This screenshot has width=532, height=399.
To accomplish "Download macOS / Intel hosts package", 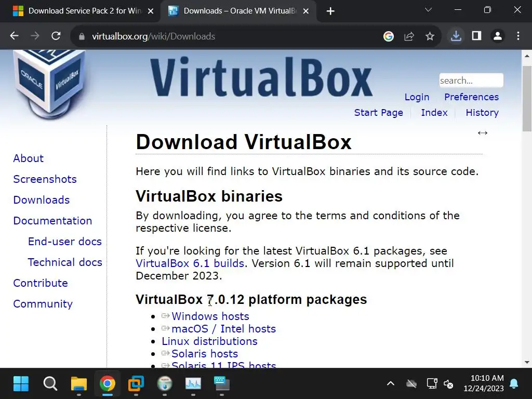I will tap(223, 329).
